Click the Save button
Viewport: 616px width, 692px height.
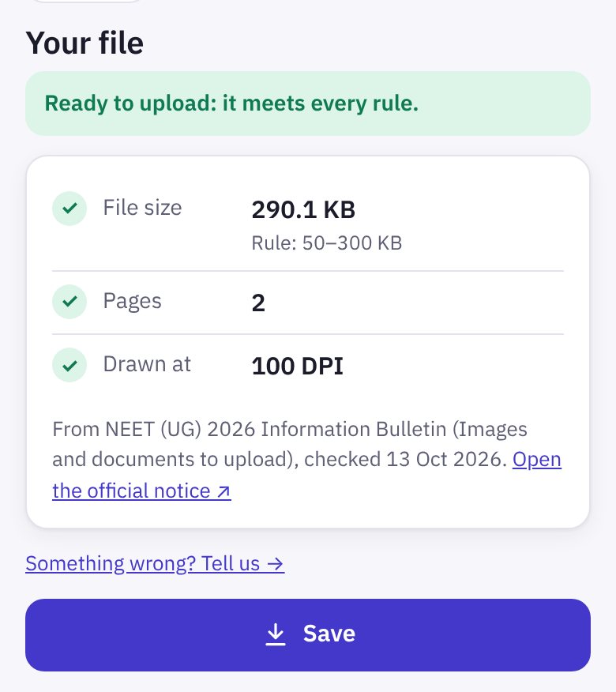point(307,634)
